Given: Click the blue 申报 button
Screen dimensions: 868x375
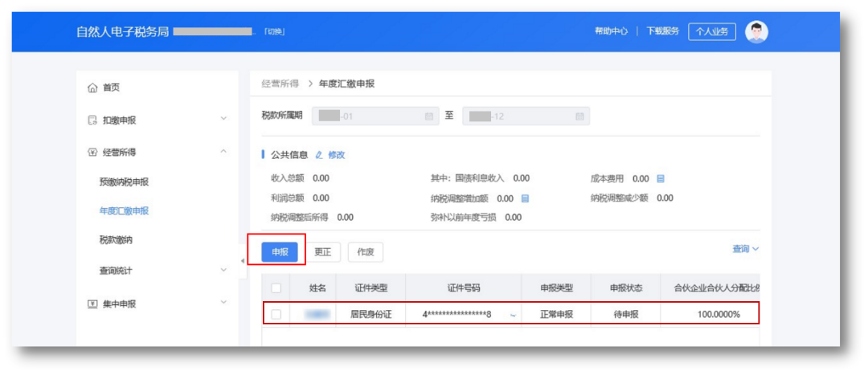Looking at the screenshot, I should coord(280,251).
